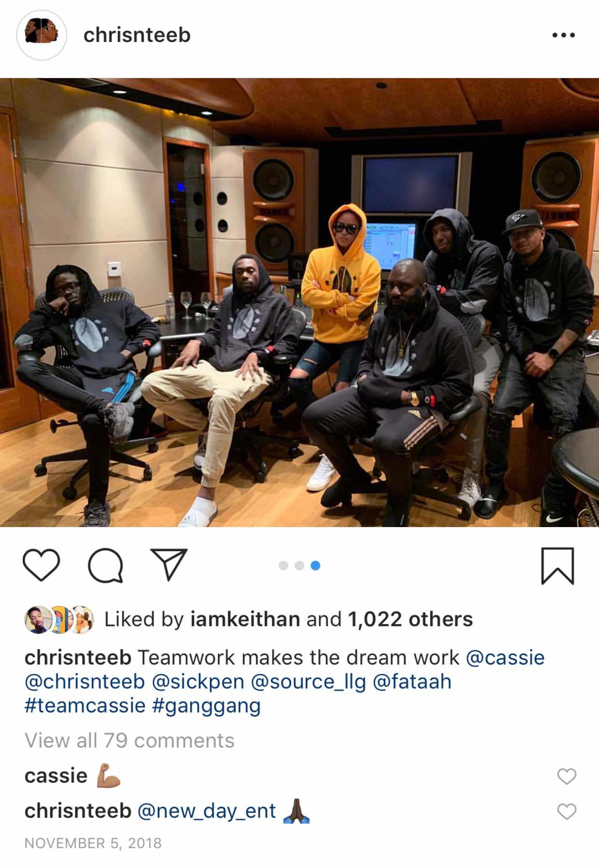Share post with paper plane icon
Image resolution: width=599 pixels, height=868 pixels.
(x=169, y=565)
